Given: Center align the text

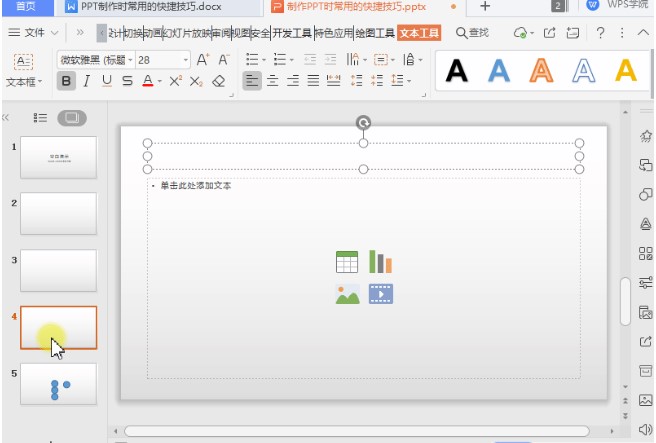Looking at the screenshot, I should 272,81.
